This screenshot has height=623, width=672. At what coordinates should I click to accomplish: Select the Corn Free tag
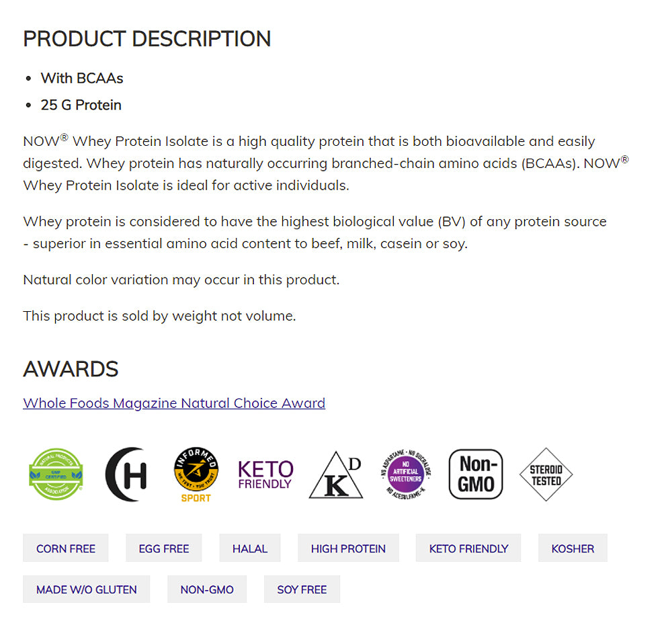pyautogui.click(x=66, y=548)
